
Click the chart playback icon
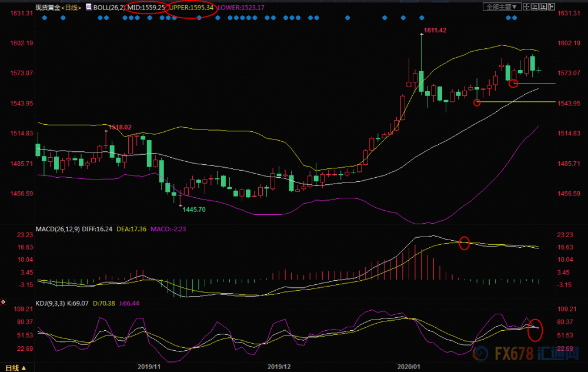point(543,6)
